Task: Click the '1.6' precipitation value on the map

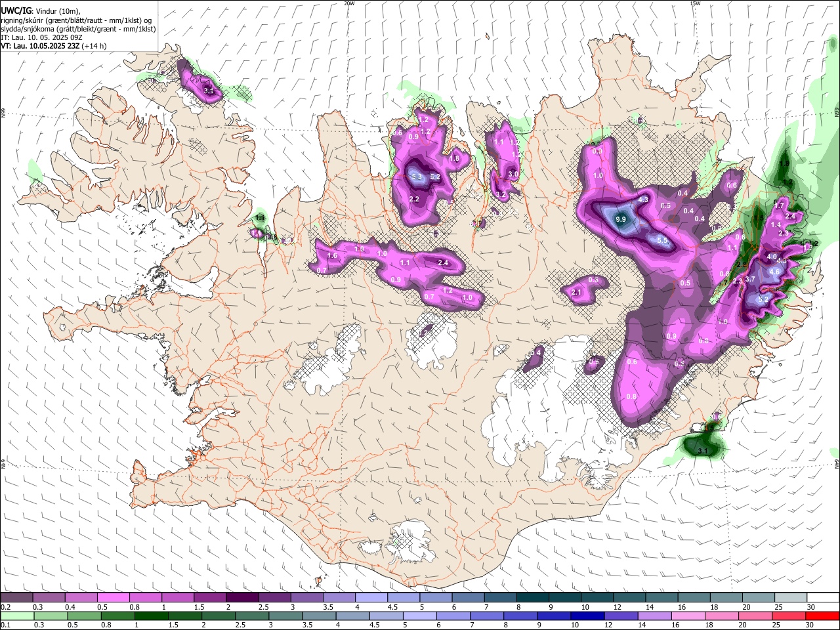Action: click(331, 255)
